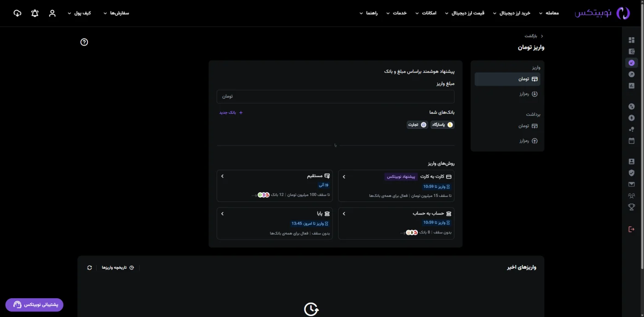This screenshot has height=317, width=644.
Task: Select تومان under برداشت in side menu
Action: [x=528, y=126]
